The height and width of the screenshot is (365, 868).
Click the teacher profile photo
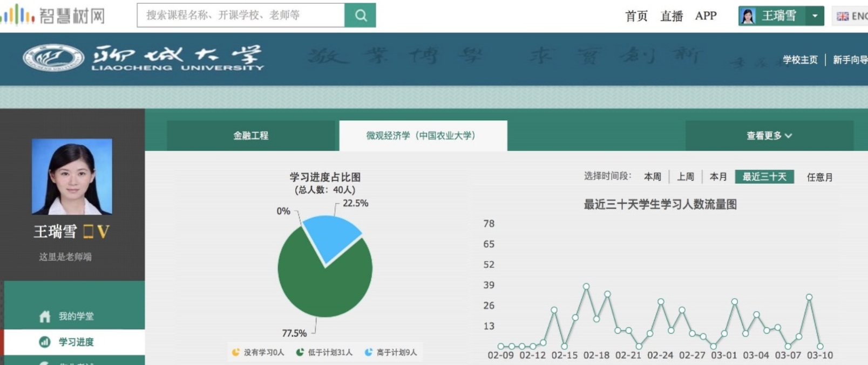click(72, 176)
